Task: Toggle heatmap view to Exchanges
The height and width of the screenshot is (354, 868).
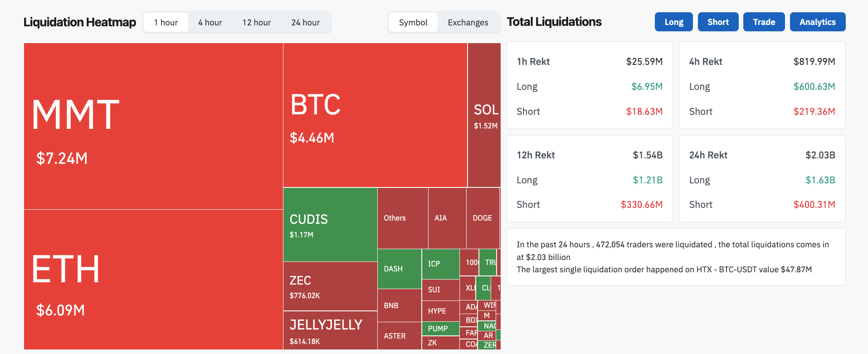Action: pyautogui.click(x=468, y=23)
